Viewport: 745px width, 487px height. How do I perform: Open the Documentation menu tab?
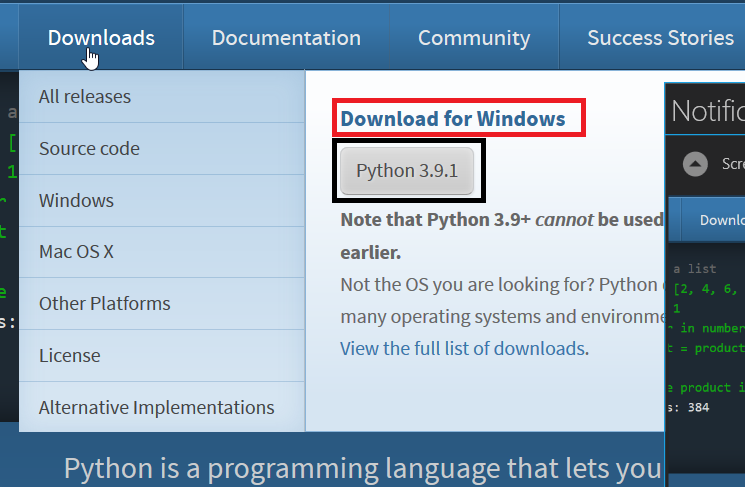click(x=286, y=38)
